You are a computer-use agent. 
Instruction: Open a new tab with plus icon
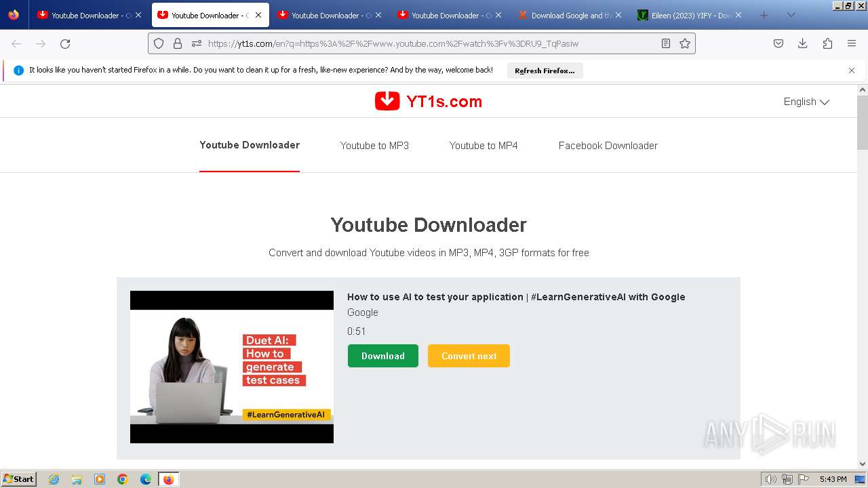pyautogui.click(x=764, y=15)
